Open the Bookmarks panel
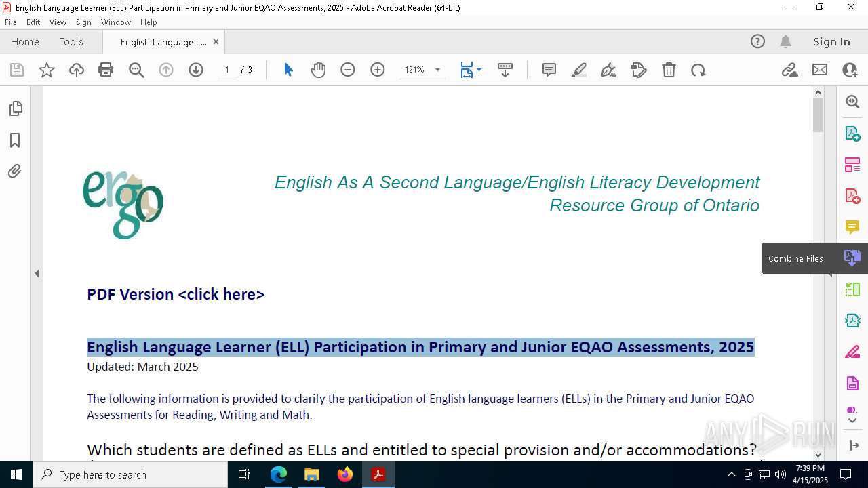The image size is (868, 488). pyautogui.click(x=15, y=140)
